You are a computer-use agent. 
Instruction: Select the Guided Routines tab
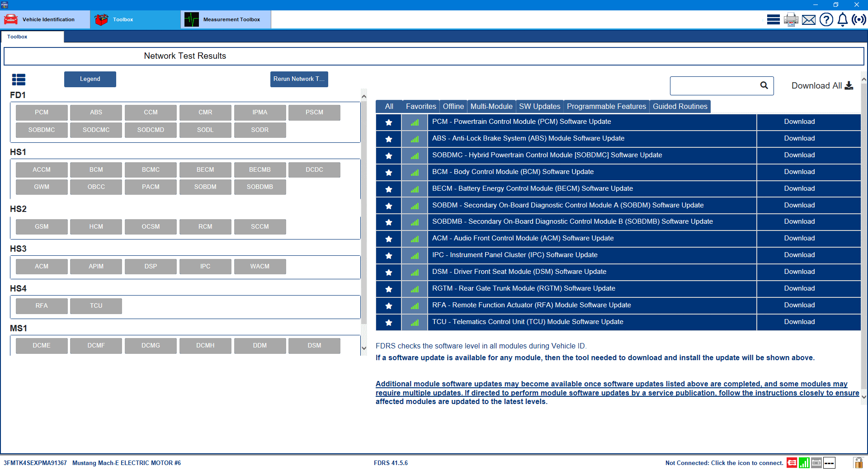680,106
